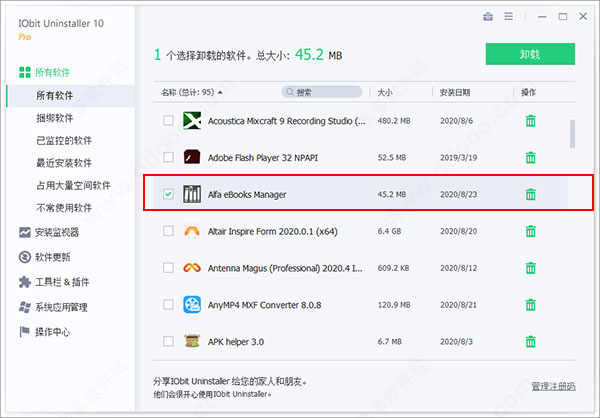
Task: Click the Adobe Flash Player application icon
Action: click(x=192, y=157)
